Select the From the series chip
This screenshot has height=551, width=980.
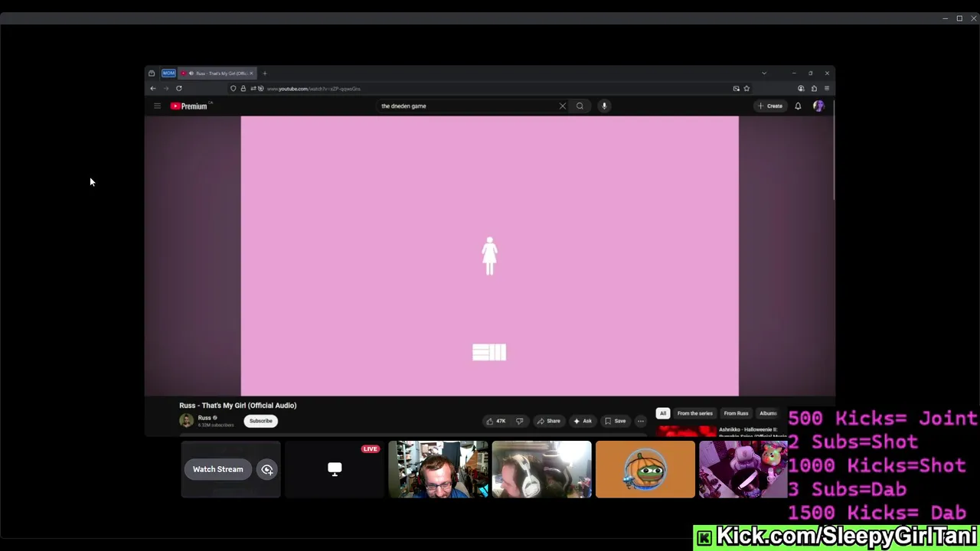coord(694,413)
